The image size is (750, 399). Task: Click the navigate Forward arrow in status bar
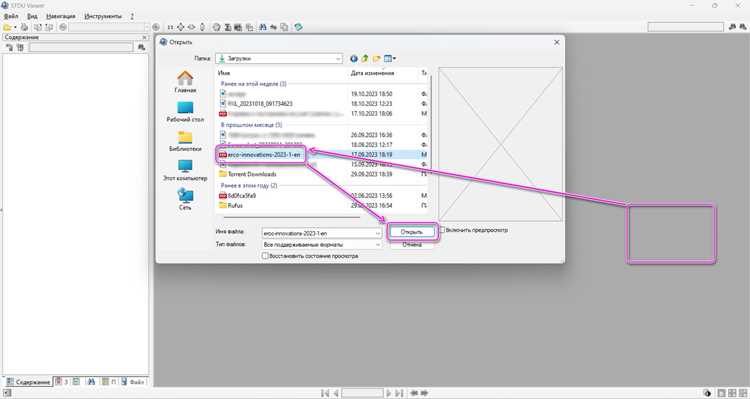click(424, 393)
